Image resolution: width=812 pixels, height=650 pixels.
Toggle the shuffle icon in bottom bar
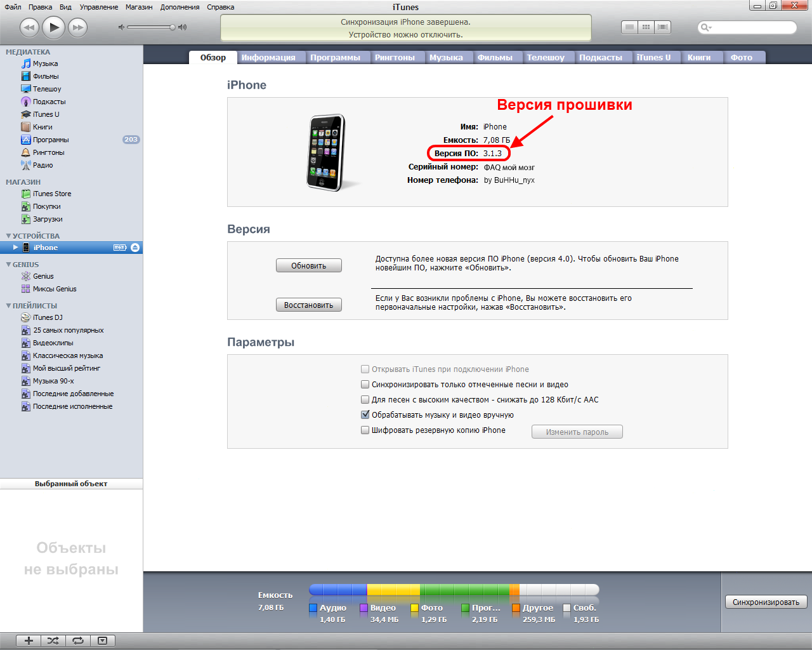[x=53, y=640]
